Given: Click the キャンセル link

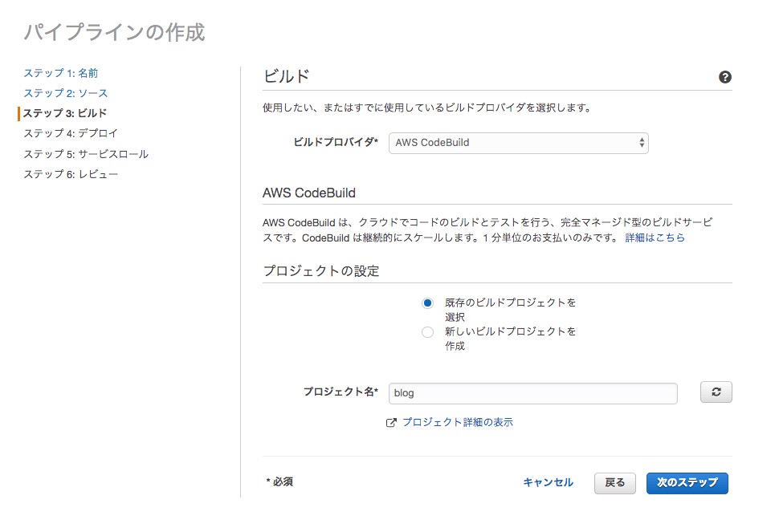Looking at the screenshot, I should 548,482.
